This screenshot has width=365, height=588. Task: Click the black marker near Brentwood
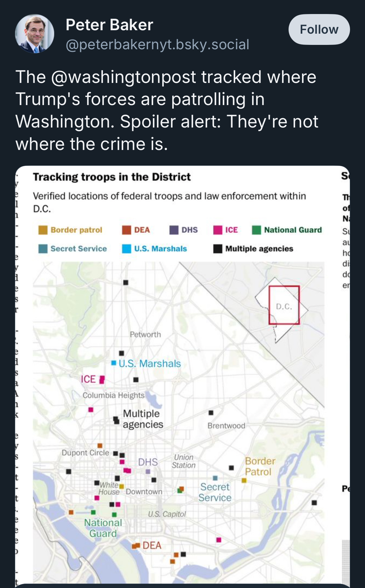(211, 413)
